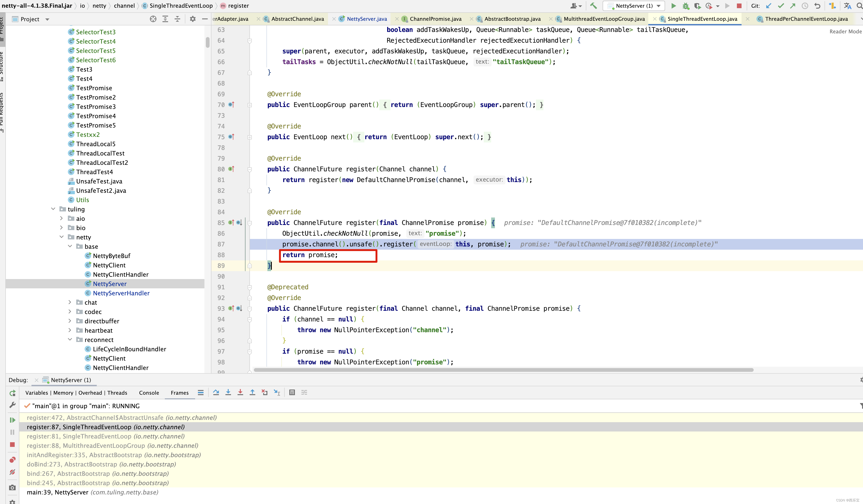Click the Step Out debugger icon

[x=252, y=392]
